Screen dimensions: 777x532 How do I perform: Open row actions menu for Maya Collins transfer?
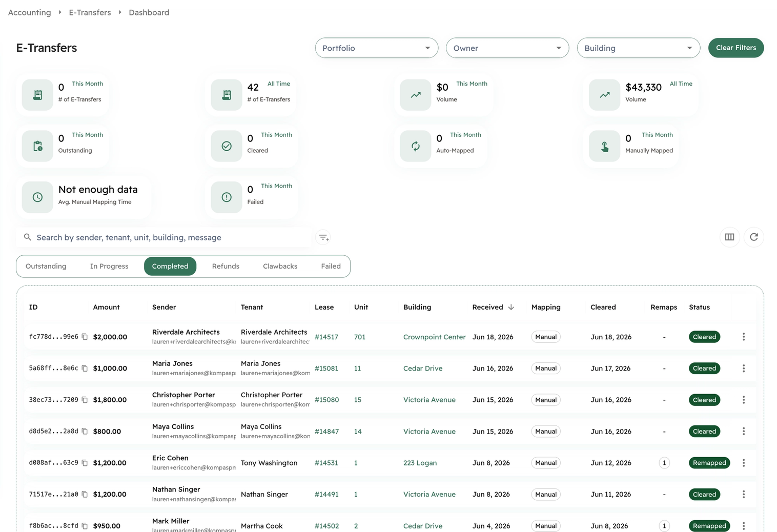(x=744, y=432)
